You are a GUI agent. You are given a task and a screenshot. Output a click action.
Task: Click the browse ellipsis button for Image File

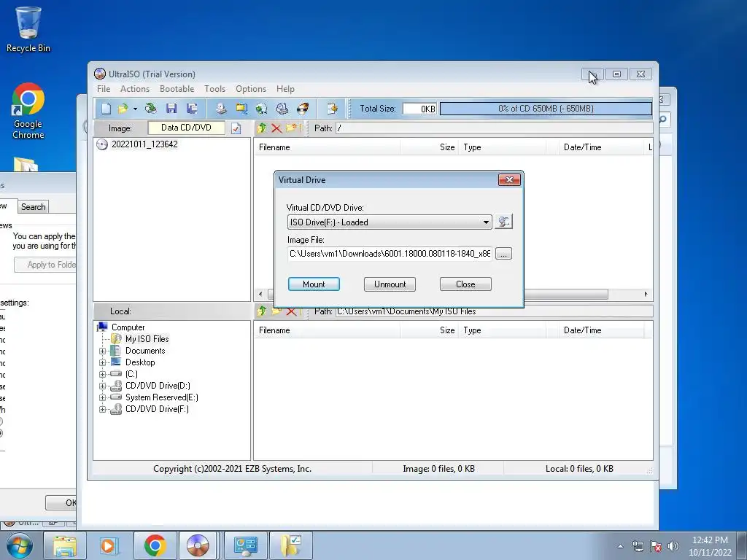[503, 254]
